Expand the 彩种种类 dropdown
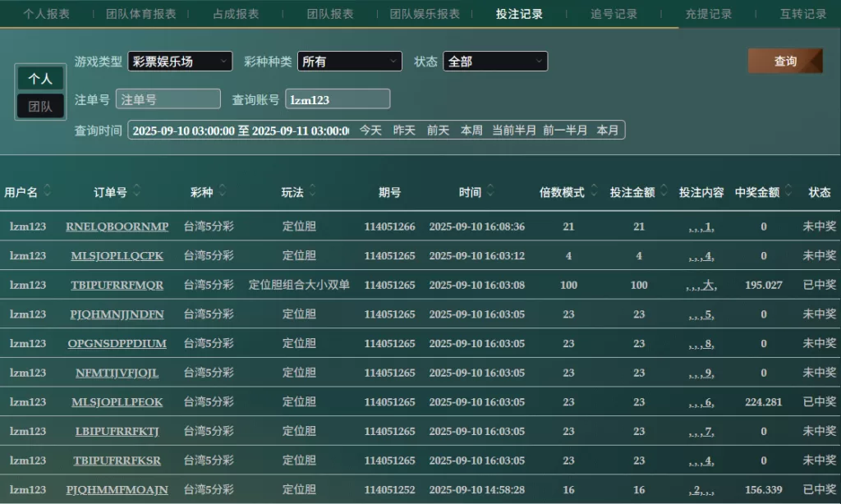 [x=349, y=62]
